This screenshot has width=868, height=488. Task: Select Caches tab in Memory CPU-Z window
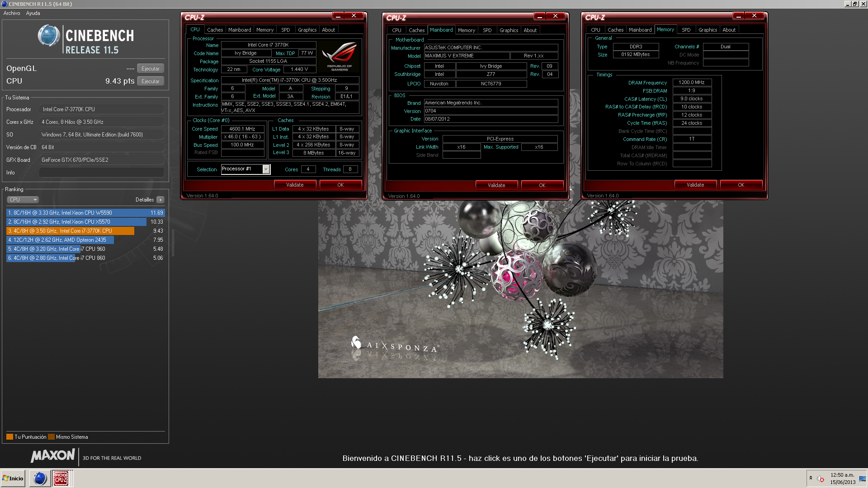pos(616,30)
